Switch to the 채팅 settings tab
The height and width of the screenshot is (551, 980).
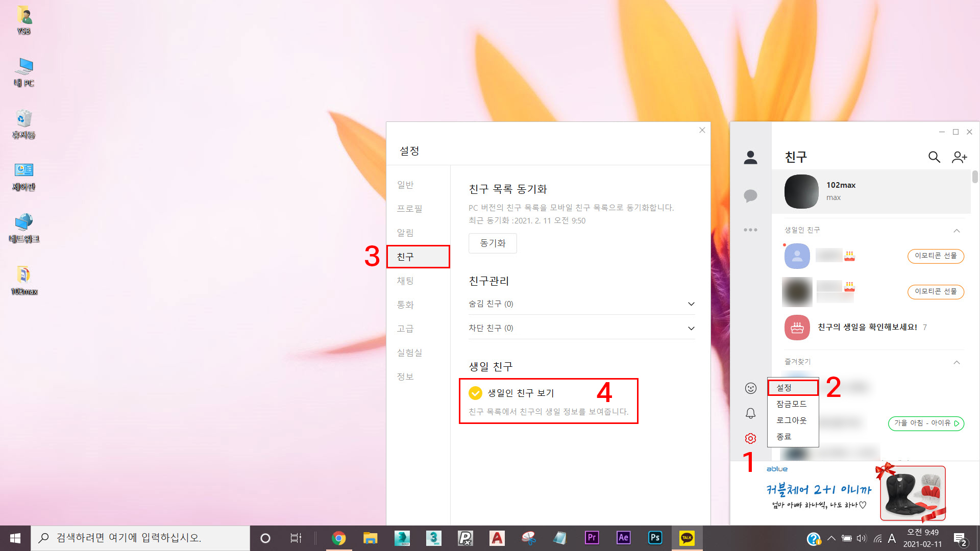[405, 281]
